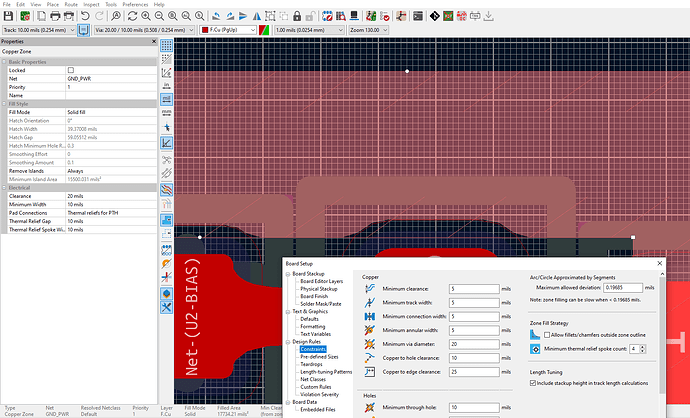Open the Place menu
690x418 pixels.
point(52,4)
